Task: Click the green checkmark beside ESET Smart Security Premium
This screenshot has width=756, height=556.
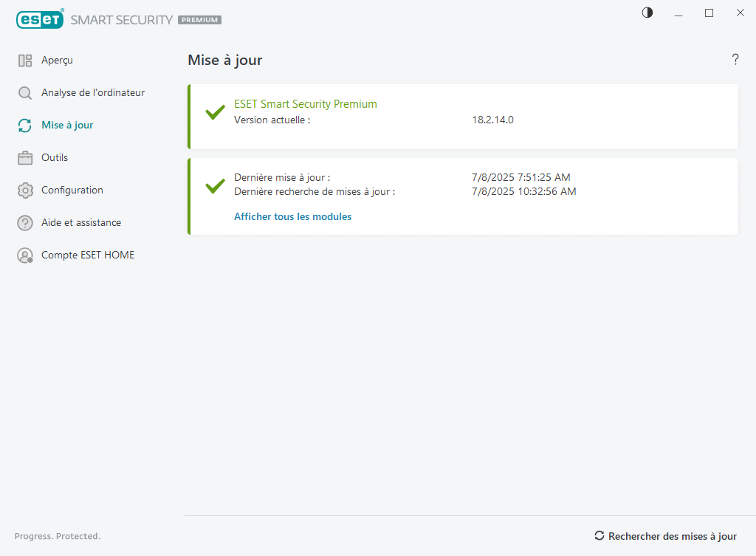Action: [x=215, y=112]
